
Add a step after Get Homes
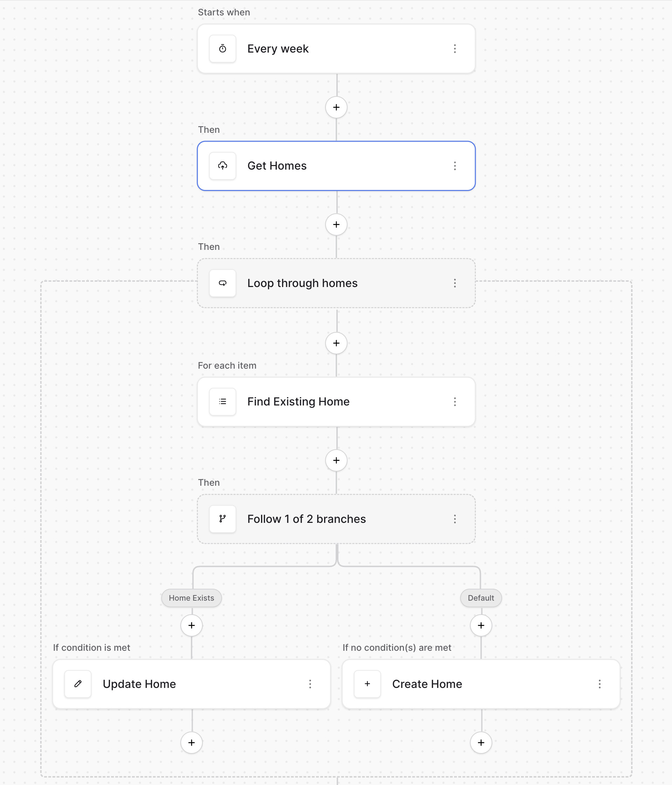pos(336,225)
